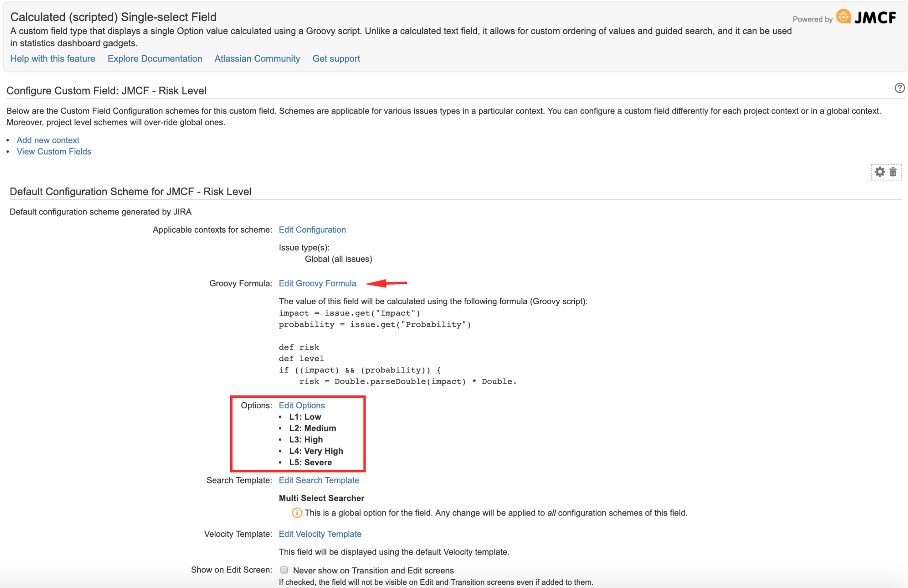The image size is (908, 588).
Task: Open Explore Documentation link
Action: click(x=155, y=59)
